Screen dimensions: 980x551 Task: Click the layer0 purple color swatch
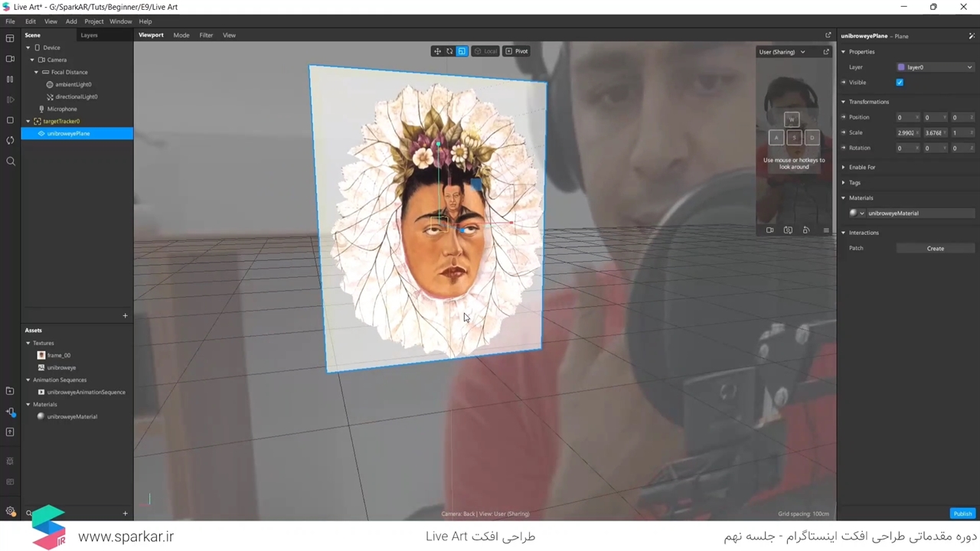point(901,67)
